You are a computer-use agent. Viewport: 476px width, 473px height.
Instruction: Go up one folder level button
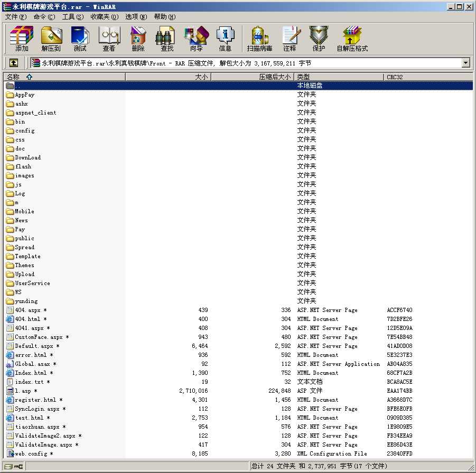pyautogui.click(x=13, y=63)
